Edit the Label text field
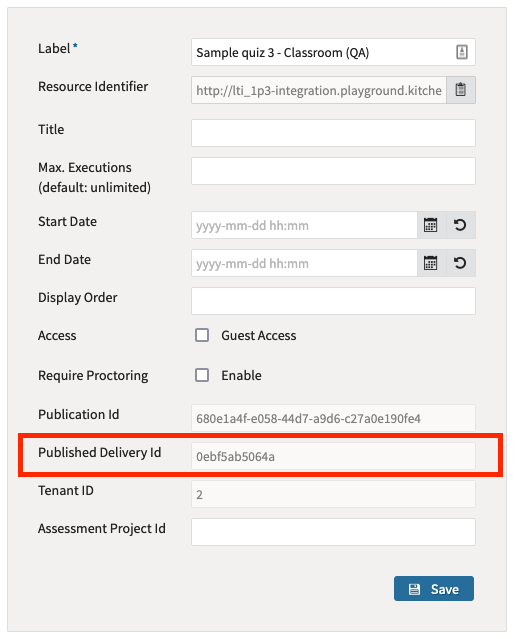 pos(333,52)
